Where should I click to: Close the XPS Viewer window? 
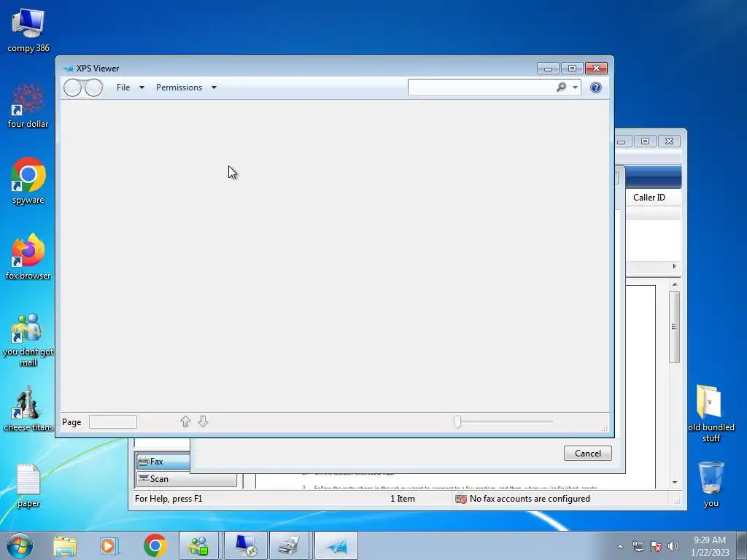pos(596,69)
